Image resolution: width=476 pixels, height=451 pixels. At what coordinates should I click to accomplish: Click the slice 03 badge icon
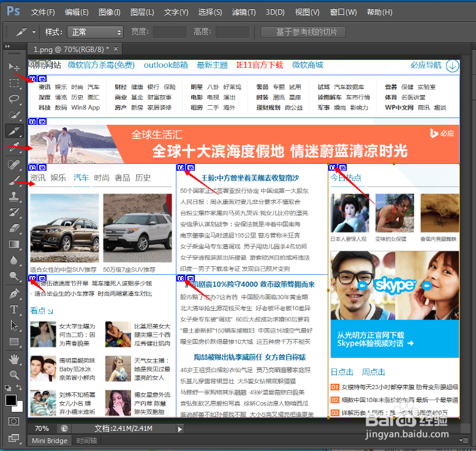(32, 122)
